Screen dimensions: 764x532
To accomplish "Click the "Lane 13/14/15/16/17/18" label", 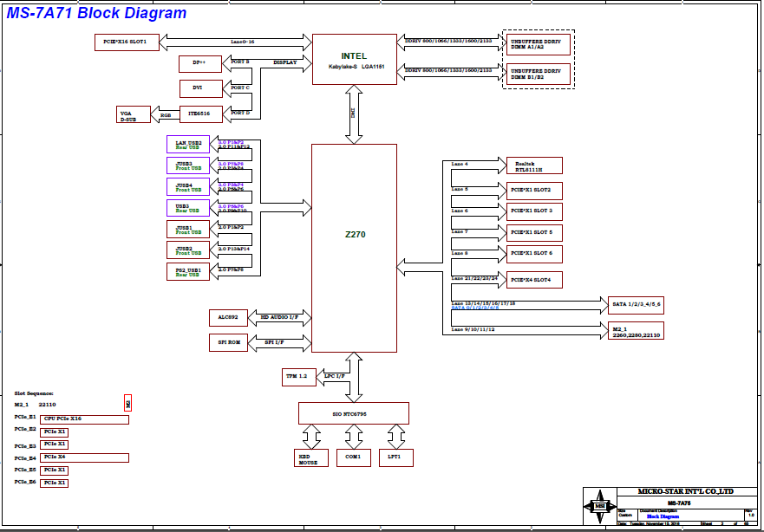I will pos(483,303).
